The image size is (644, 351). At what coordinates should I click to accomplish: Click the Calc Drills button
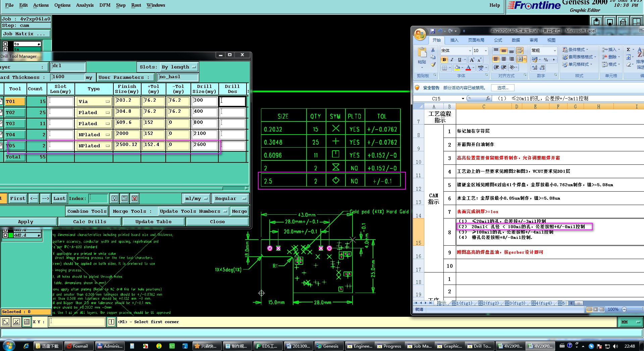click(90, 222)
